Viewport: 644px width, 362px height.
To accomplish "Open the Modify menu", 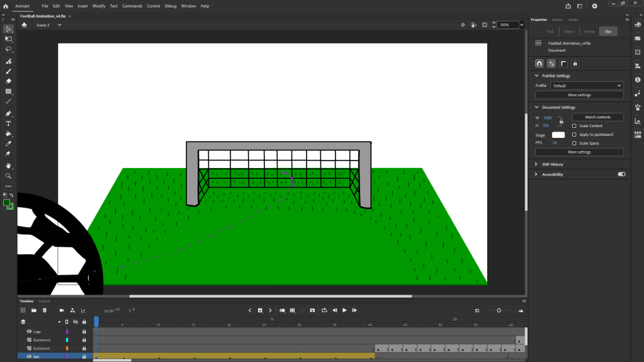I will tap(99, 6).
